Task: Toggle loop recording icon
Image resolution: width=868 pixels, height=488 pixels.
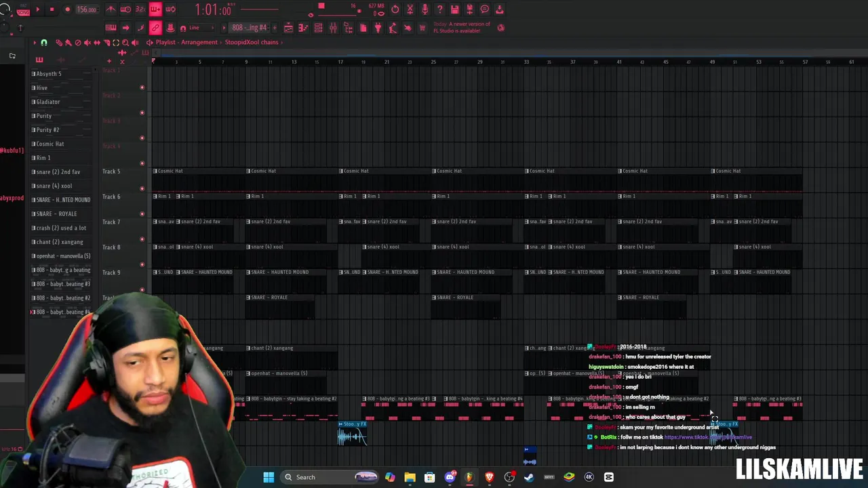Action: 170,9
